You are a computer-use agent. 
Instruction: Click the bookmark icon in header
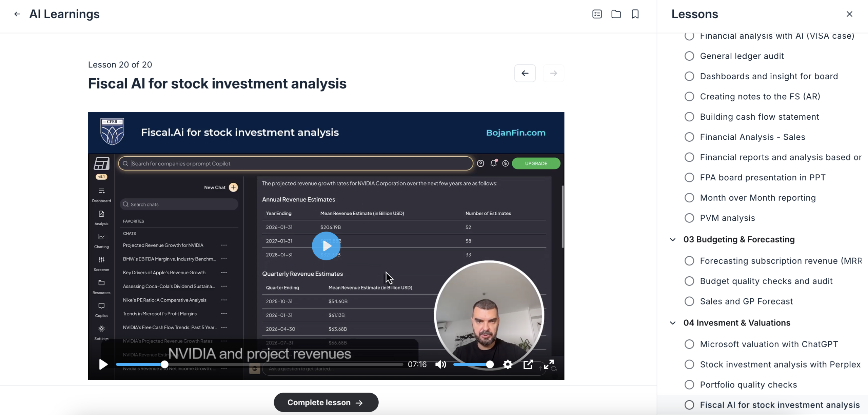(x=635, y=14)
